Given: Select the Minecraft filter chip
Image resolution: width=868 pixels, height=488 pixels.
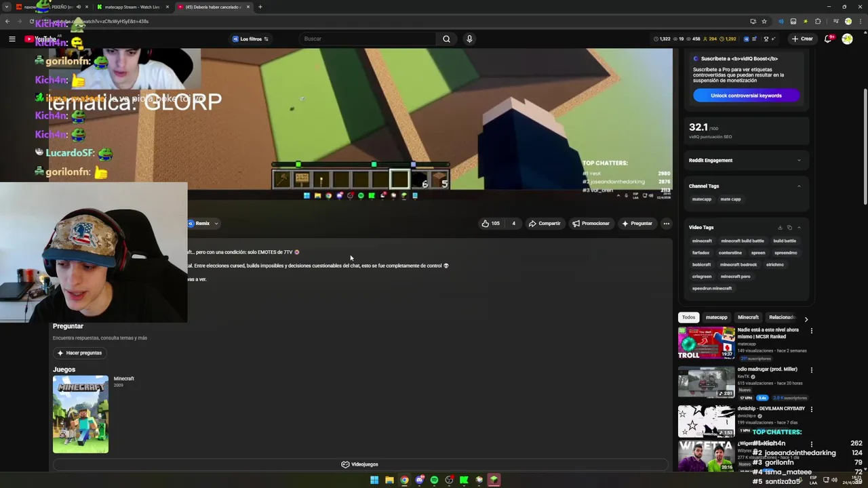Looking at the screenshot, I should (748, 317).
